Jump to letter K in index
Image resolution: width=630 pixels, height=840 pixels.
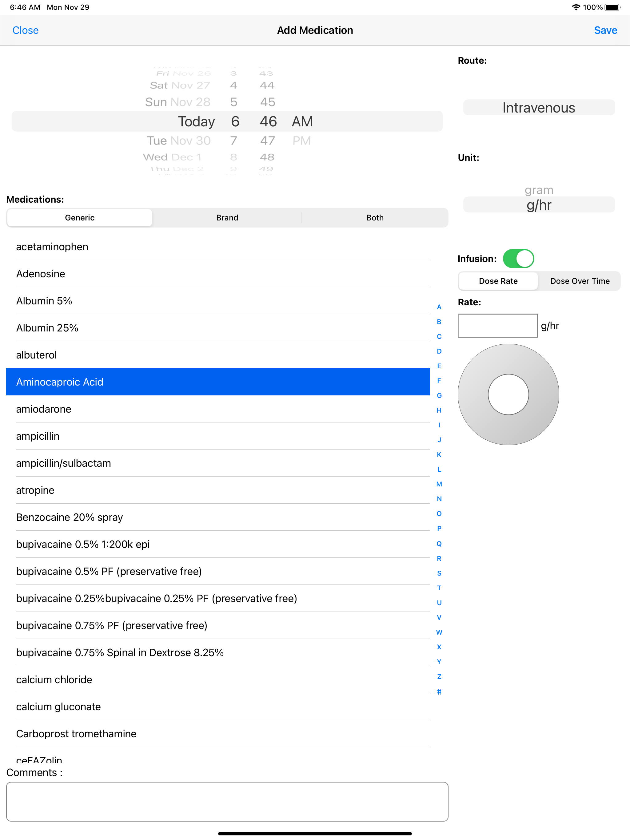pos(439,454)
